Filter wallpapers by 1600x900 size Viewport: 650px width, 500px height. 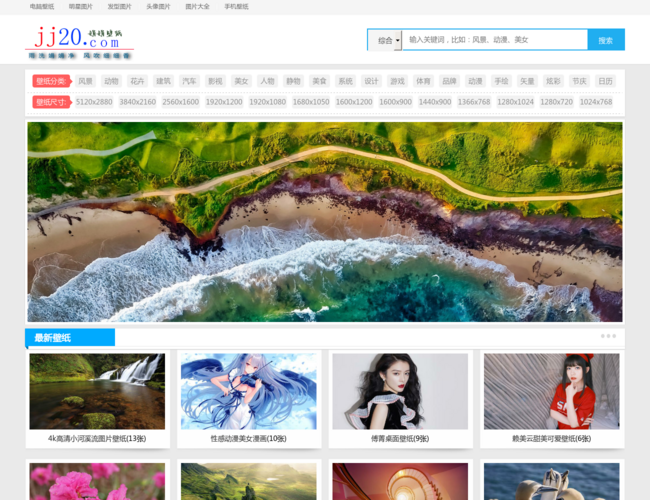395,102
